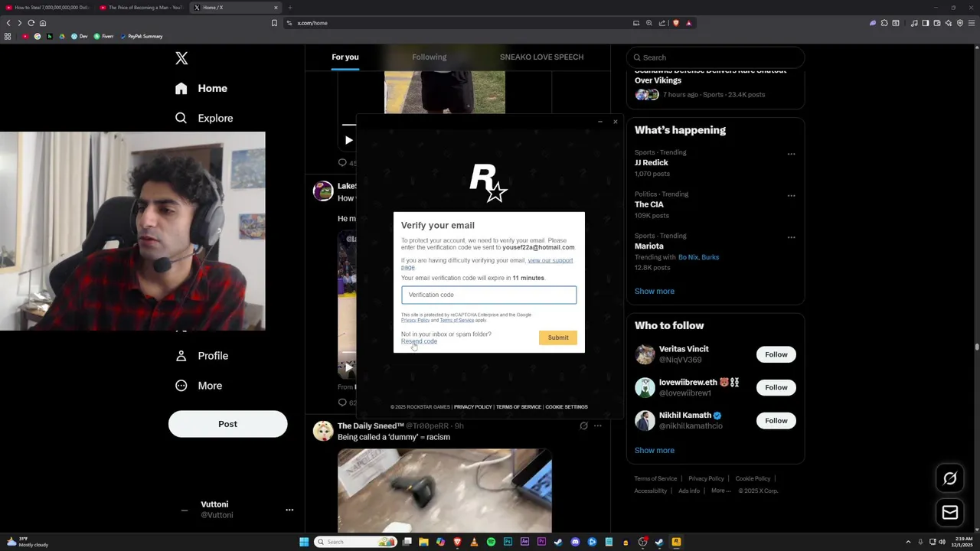Click the Verification code input field
The width and height of the screenshot is (980, 551).
(488, 295)
